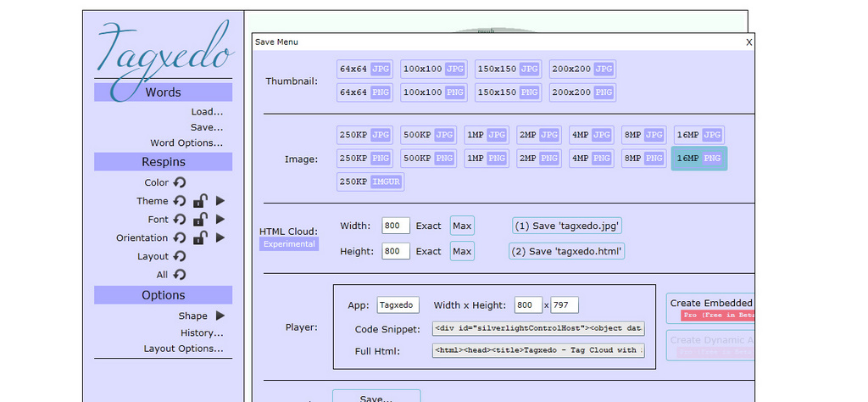
Task: Toggle the Font lock icon
Action: click(x=200, y=220)
